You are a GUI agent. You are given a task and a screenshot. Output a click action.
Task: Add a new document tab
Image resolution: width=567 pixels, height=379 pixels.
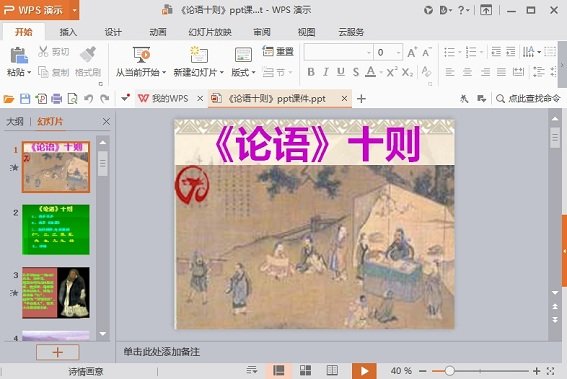[x=361, y=98]
